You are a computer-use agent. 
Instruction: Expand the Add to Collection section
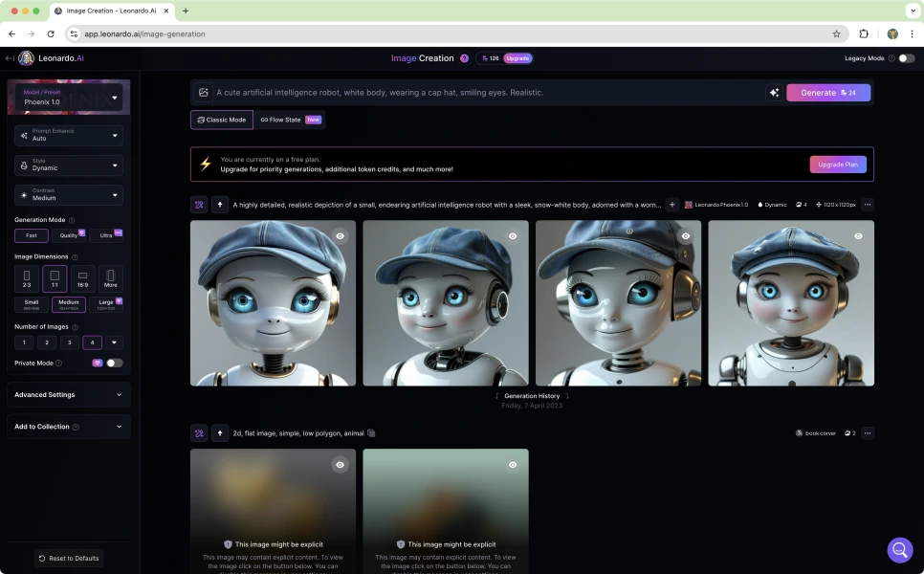coord(68,427)
